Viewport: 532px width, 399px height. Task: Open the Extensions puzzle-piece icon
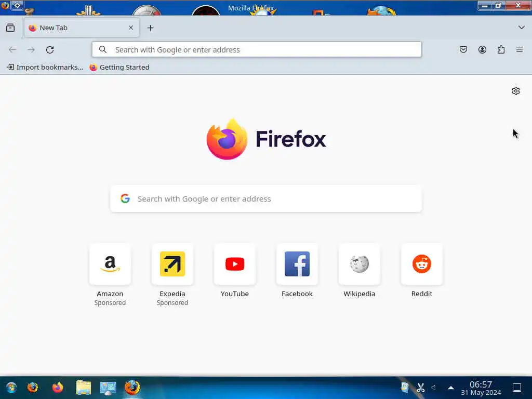coord(501,49)
